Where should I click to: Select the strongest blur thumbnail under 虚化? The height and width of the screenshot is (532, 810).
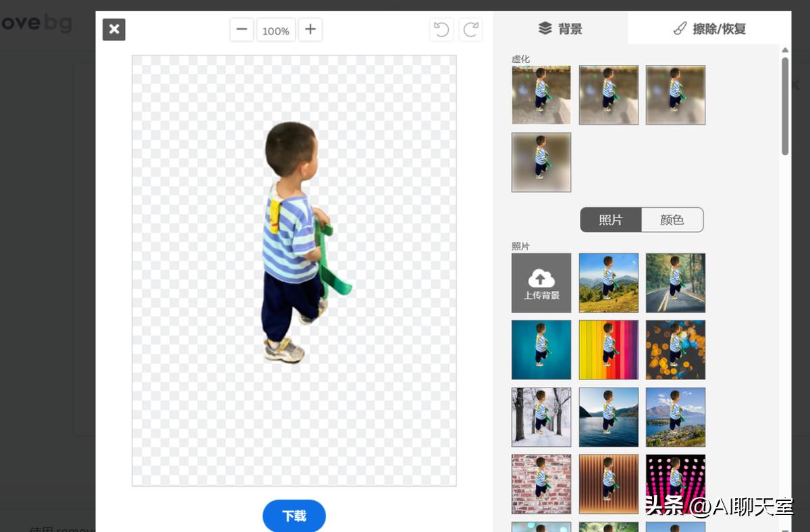coord(541,162)
